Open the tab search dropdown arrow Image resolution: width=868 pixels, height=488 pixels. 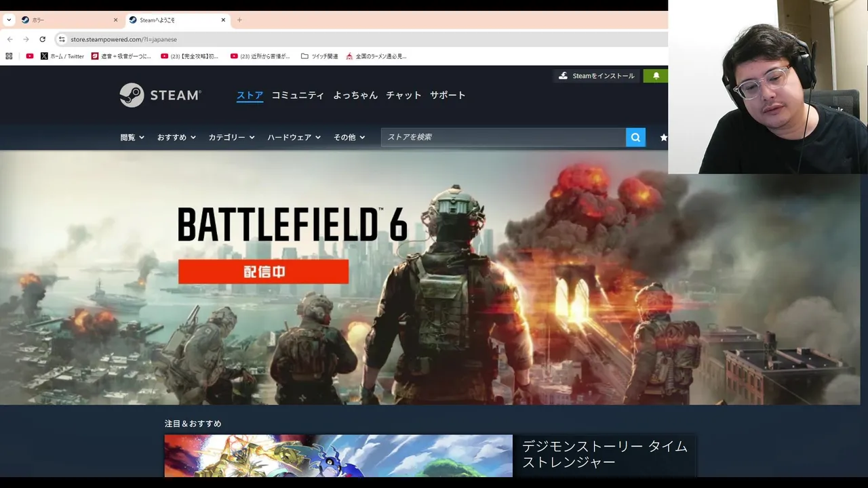click(x=9, y=20)
